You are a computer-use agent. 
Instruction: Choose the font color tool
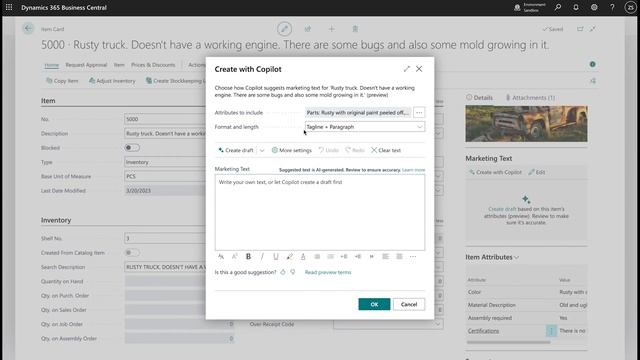tap(303, 256)
